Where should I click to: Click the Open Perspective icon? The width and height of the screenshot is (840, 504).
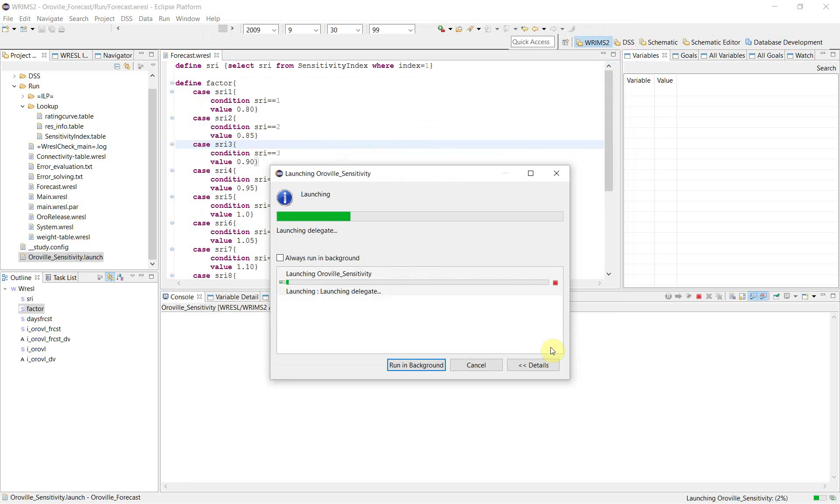pos(565,42)
